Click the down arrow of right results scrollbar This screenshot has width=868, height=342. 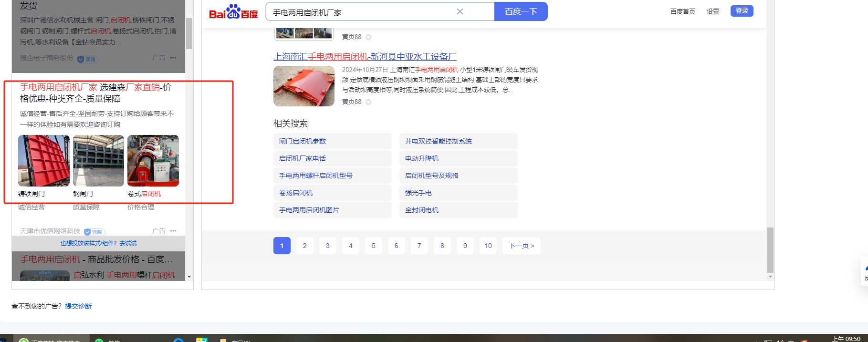point(770,277)
